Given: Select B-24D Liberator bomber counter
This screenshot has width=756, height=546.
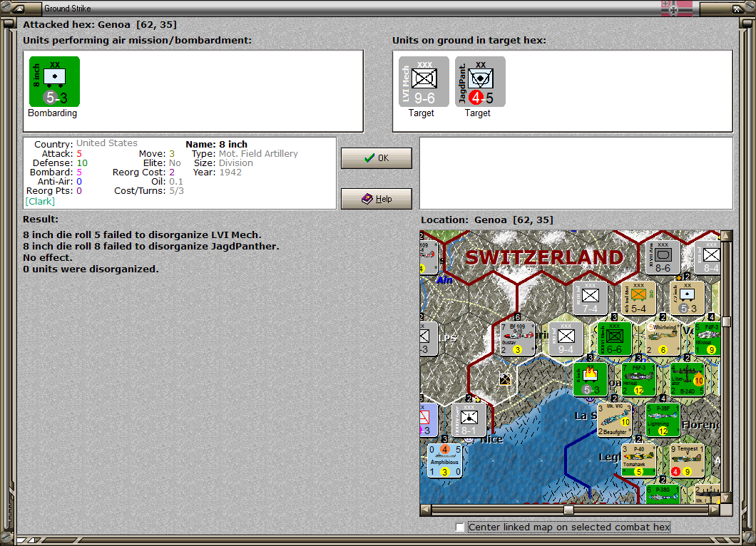Looking at the screenshot, I should point(687,379).
